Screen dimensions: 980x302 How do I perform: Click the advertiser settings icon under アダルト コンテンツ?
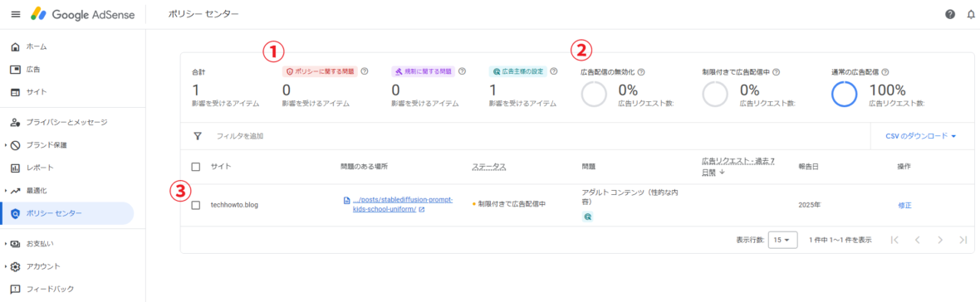coord(587,217)
